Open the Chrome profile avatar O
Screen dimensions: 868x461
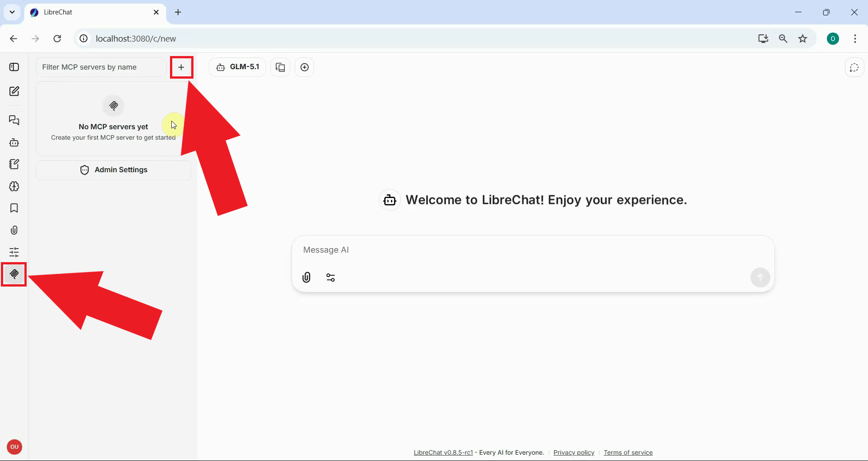(833, 39)
